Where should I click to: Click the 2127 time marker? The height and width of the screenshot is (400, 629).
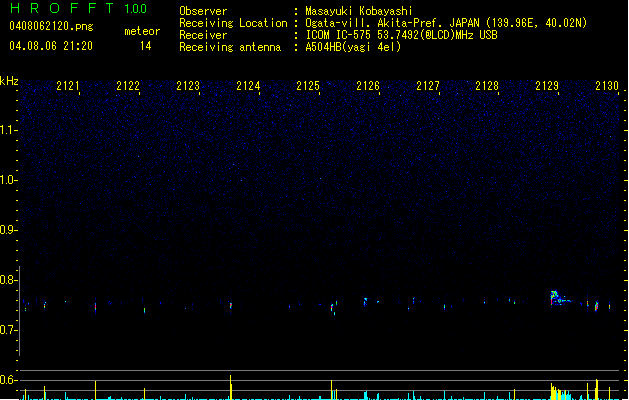(x=428, y=87)
